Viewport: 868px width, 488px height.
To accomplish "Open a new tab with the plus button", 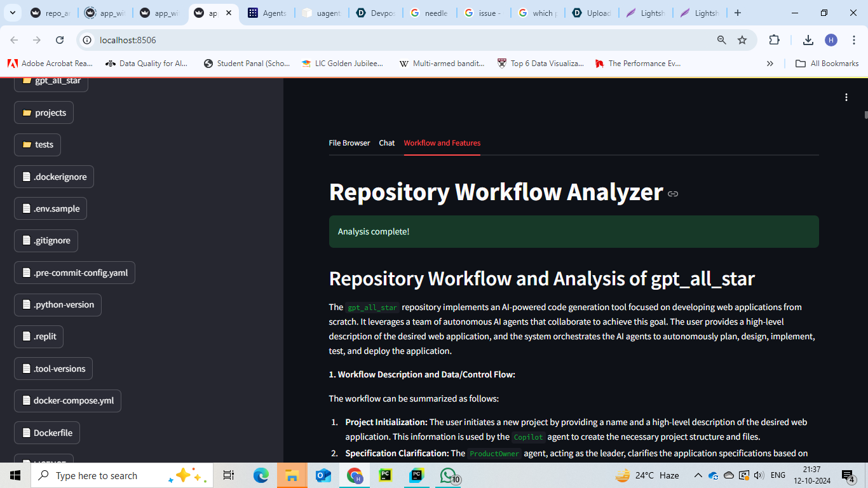I will click(x=737, y=13).
